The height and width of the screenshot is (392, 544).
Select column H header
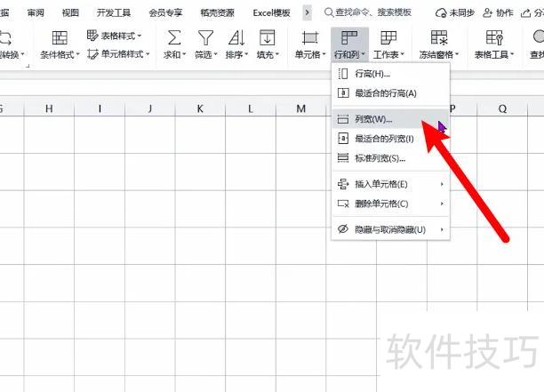49,108
